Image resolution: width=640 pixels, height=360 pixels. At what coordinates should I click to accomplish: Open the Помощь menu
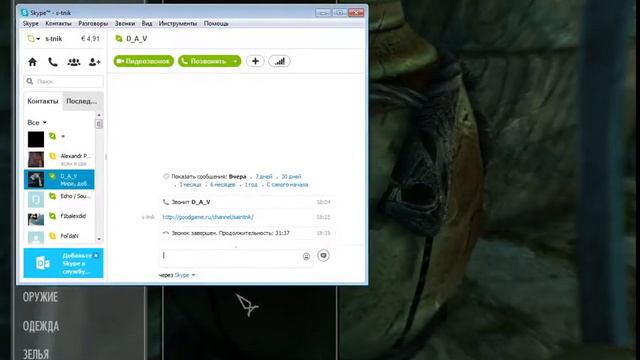point(216,24)
